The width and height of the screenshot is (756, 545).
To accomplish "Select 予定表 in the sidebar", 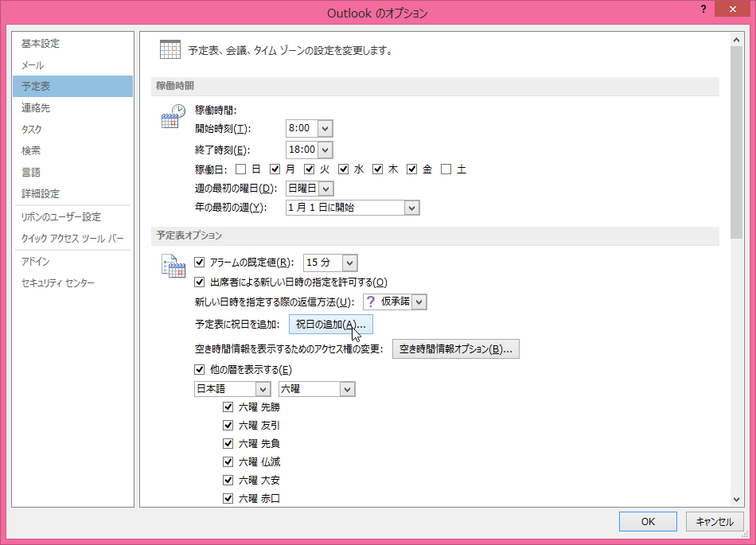I will pos(72,86).
